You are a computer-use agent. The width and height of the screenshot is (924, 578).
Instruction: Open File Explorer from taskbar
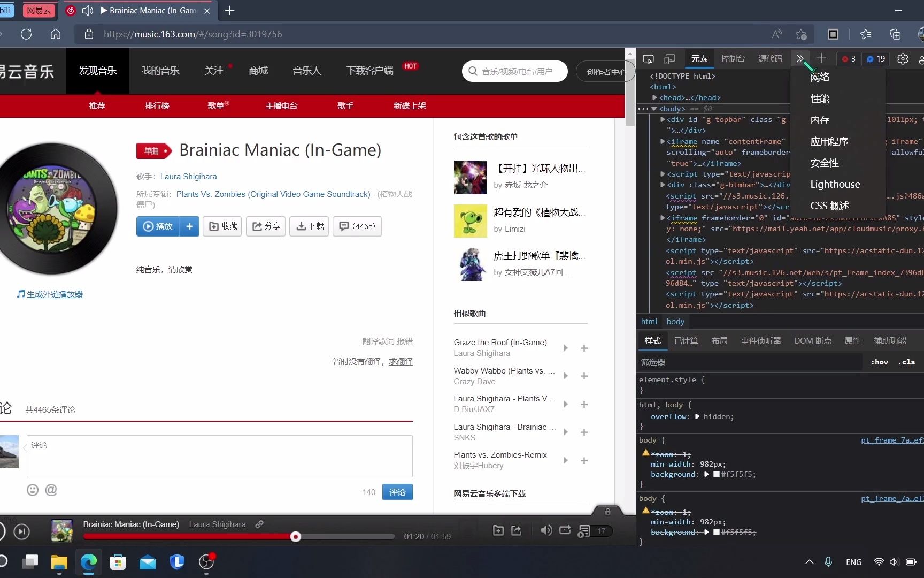click(x=59, y=562)
